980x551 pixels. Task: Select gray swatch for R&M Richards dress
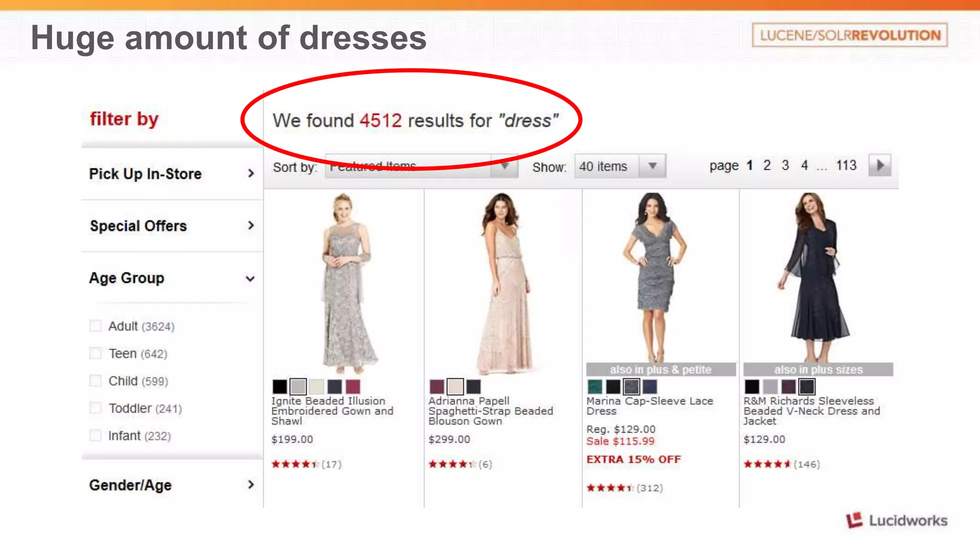pos(770,386)
